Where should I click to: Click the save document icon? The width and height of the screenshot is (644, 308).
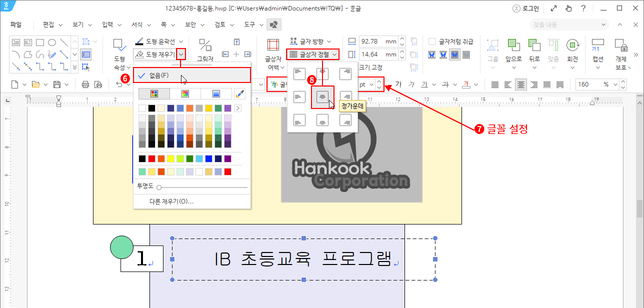point(57,84)
